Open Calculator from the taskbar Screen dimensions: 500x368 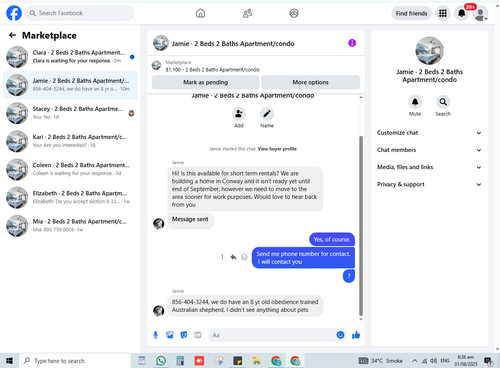pos(180,361)
